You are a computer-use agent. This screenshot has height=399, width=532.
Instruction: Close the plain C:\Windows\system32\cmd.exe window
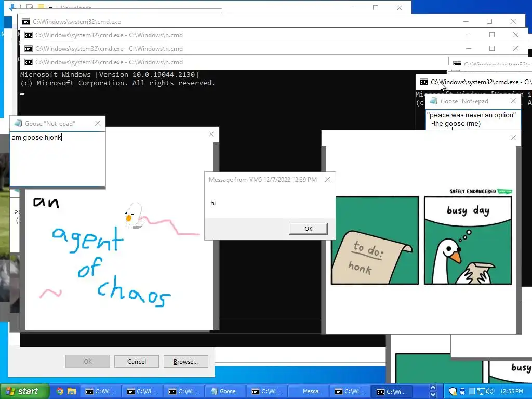(x=513, y=21)
